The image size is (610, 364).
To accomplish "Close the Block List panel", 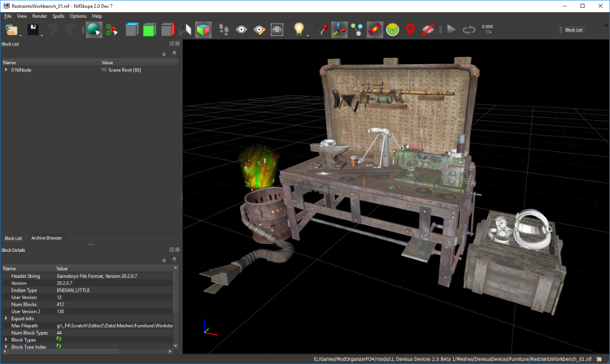I will coord(177,44).
